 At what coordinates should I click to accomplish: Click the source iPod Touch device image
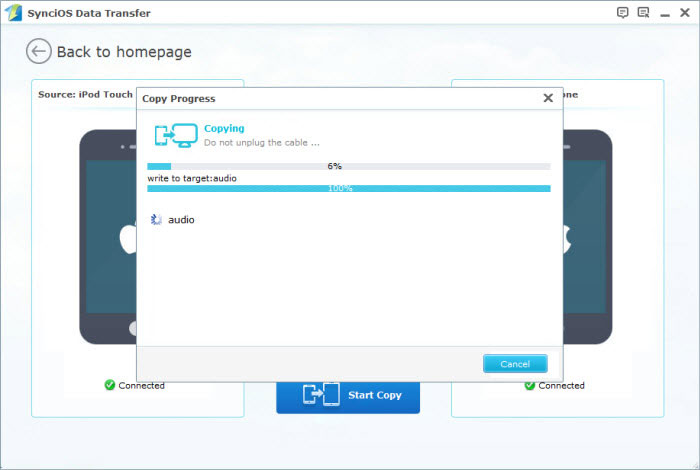click(x=108, y=237)
